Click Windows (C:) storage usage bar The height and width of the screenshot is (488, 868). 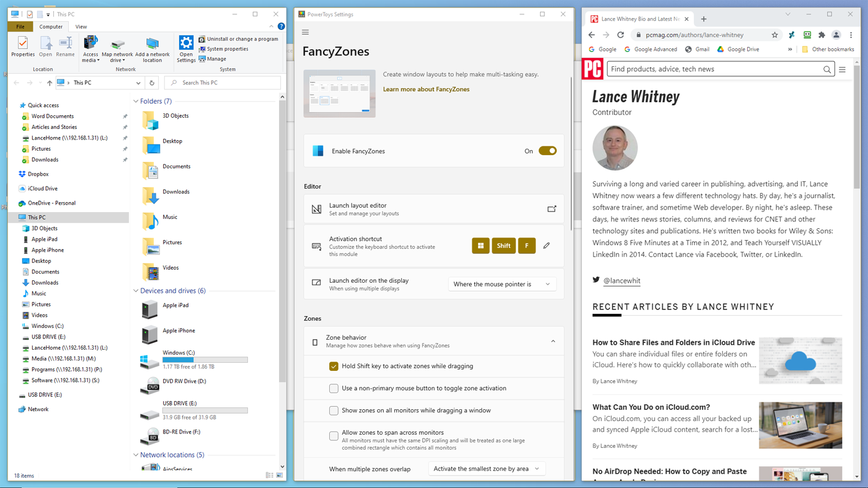[205, 360]
